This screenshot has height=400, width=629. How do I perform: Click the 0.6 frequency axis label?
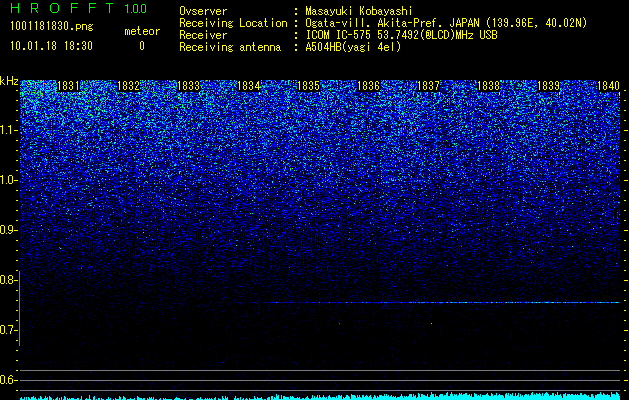point(8,380)
